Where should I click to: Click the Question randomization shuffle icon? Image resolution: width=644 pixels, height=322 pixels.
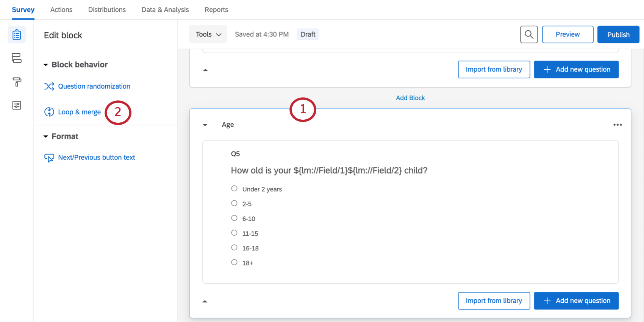coord(49,86)
